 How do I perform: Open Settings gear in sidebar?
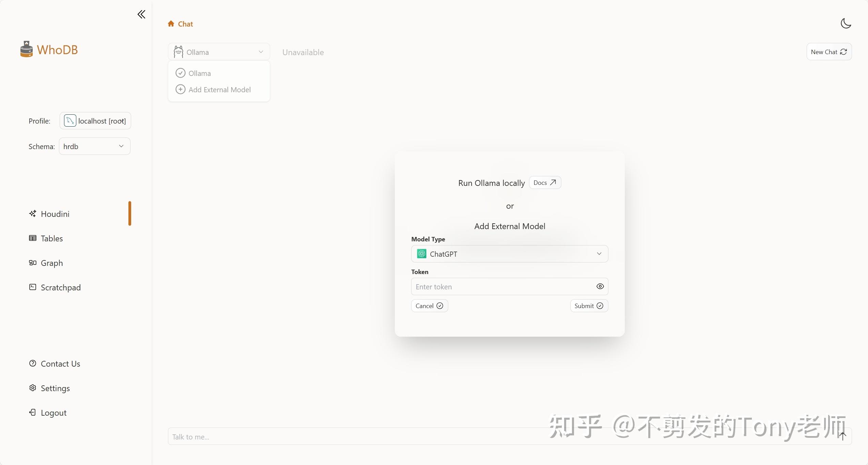[x=33, y=388]
